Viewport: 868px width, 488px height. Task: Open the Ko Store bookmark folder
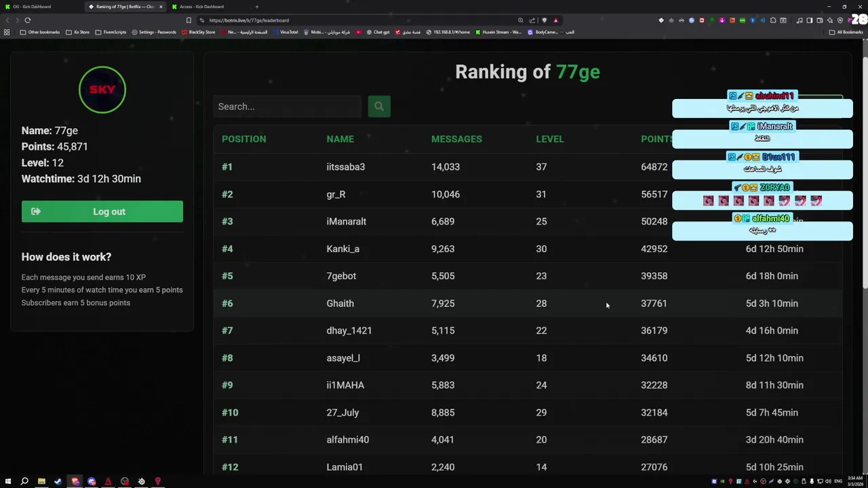[x=77, y=32]
